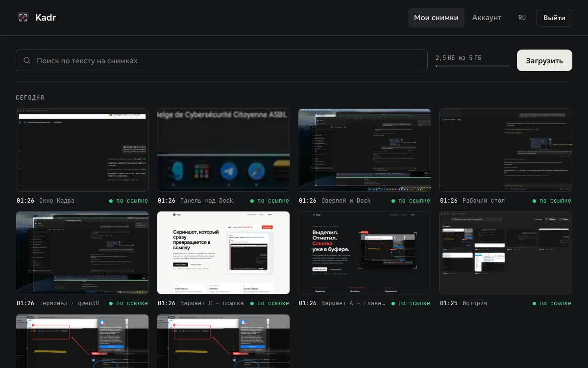
Task: Click по ссылке status for Панель над Dock
Action: (x=269, y=201)
